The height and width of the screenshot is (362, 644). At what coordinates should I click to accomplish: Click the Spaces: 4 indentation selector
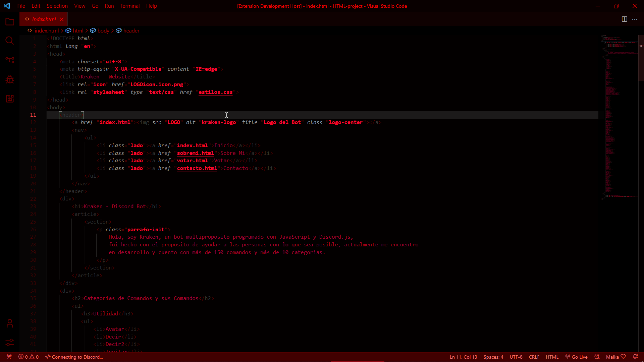(x=493, y=357)
